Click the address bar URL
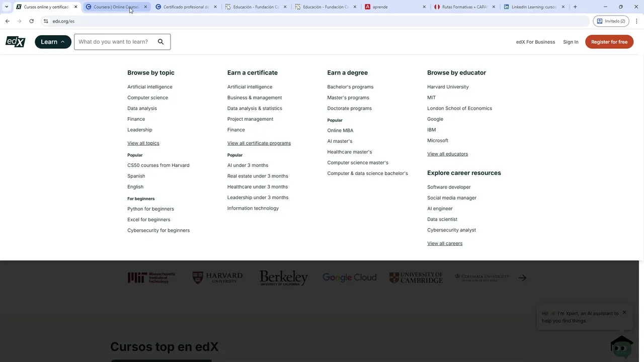The width and height of the screenshot is (644, 362). [x=63, y=21]
